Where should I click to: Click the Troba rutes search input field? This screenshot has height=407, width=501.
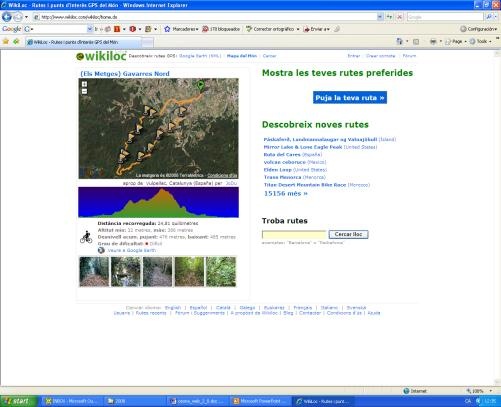click(294, 234)
